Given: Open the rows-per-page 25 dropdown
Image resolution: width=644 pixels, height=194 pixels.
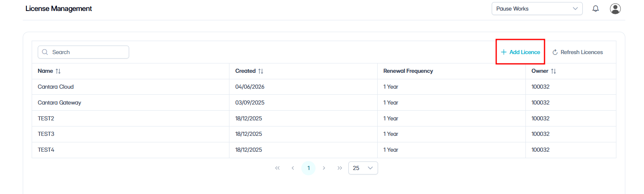Looking at the screenshot, I should (x=363, y=168).
